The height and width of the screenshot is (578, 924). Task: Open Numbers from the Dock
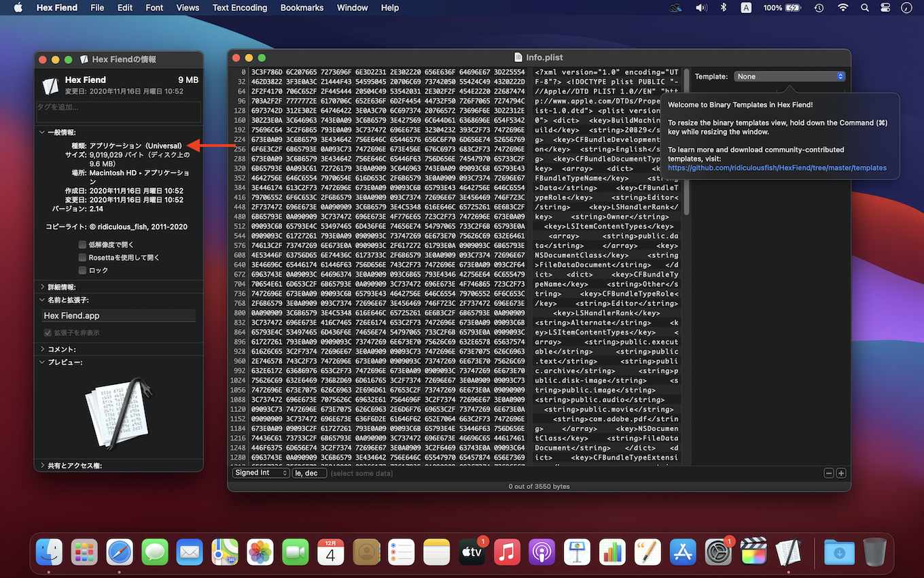tap(614, 551)
